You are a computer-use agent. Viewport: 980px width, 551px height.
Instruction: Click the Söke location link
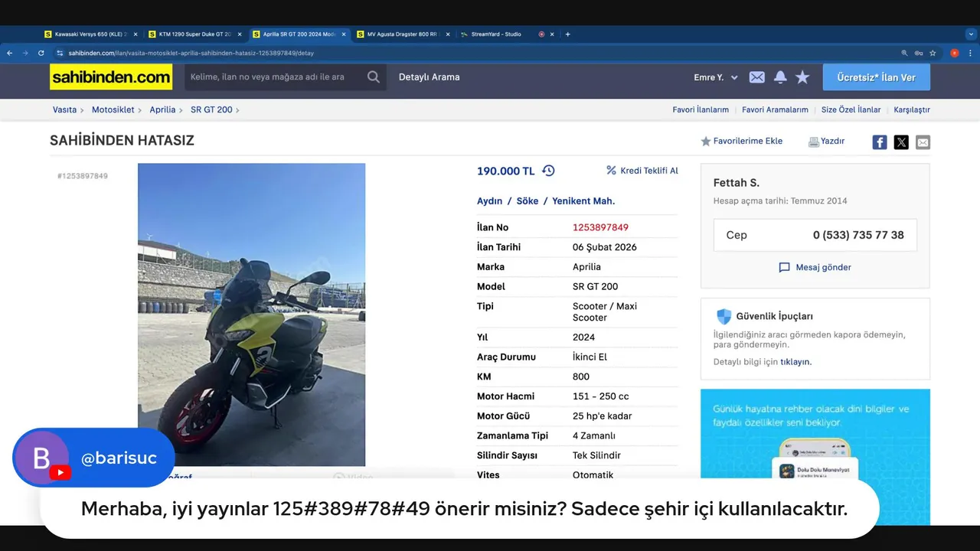click(528, 201)
